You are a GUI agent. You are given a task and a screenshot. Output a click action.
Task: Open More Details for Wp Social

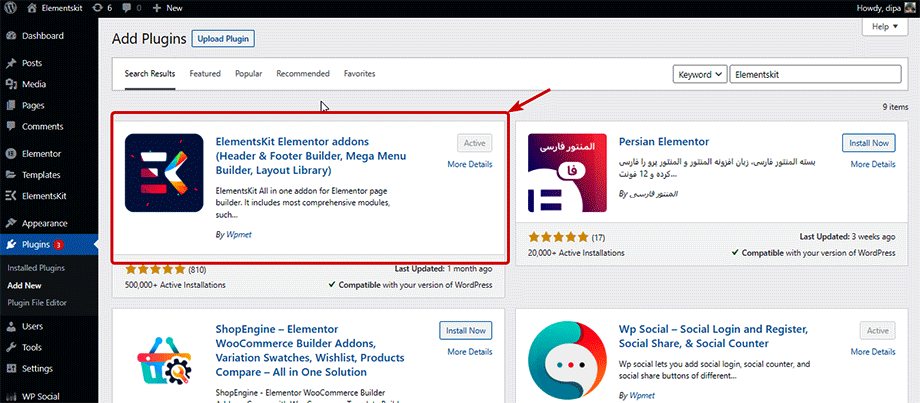873,352
